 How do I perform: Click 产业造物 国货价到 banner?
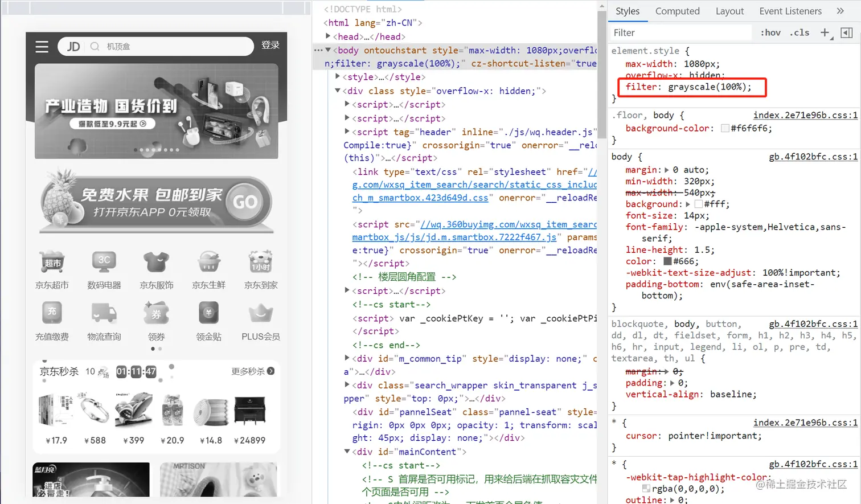point(156,111)
